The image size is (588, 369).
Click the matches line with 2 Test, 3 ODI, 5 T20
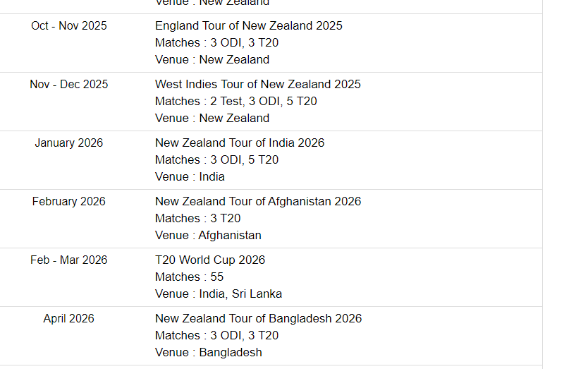coord(235,102)
